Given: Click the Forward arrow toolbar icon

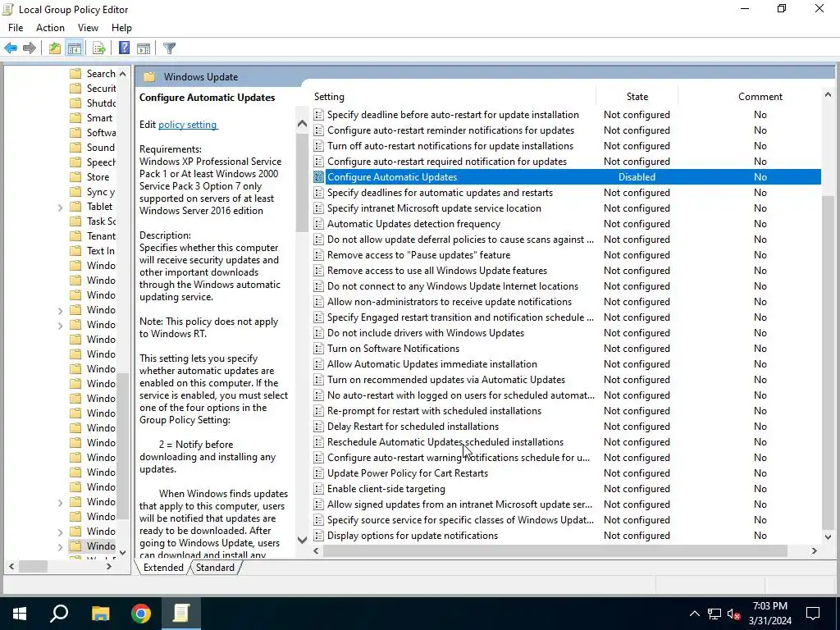Looking at the screenshot, I should pyautogui.click(x=30, y=48).
